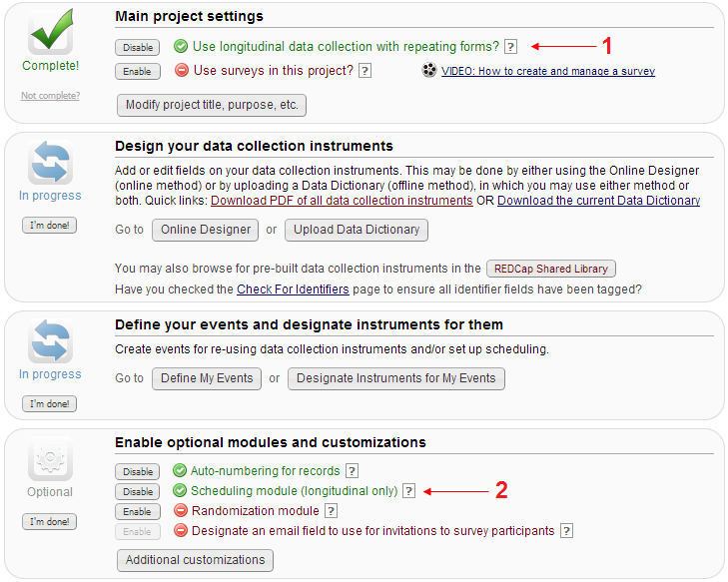Enable the Randomization module
The image size is (728, 582).
tap(137, 512)
